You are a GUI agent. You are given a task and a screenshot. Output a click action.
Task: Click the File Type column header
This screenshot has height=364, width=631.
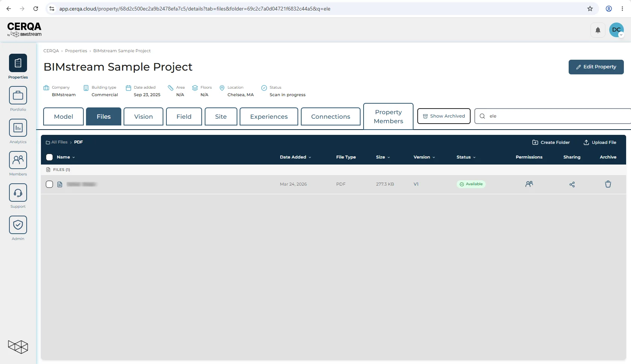[346, 157]
